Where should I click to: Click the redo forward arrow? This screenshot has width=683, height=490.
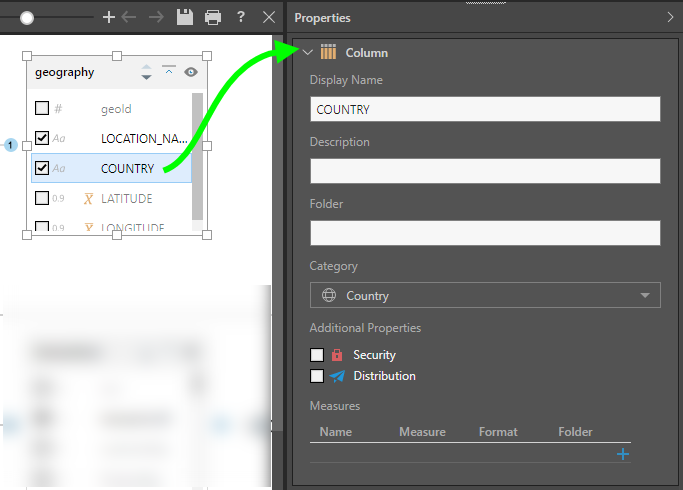(156, 17)
